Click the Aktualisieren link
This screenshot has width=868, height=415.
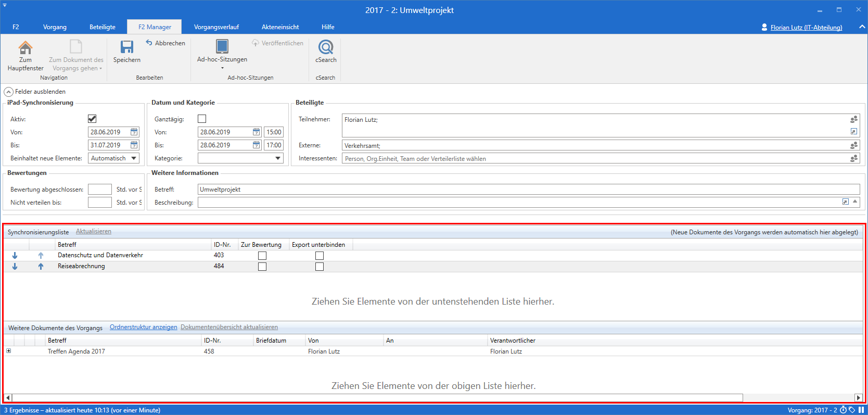(x=94, y=232)
